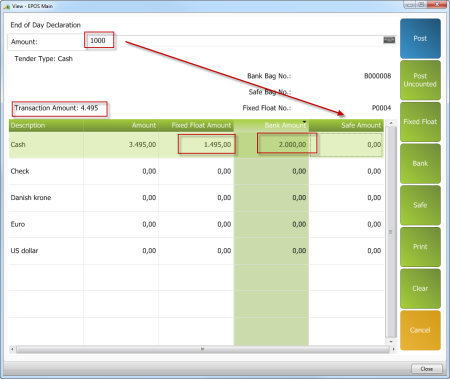Click the green Bank button
The image size is (450, 379).
pyautogui.click(x=420, y=164)
